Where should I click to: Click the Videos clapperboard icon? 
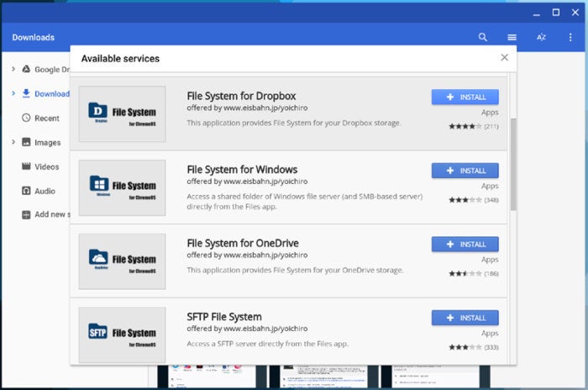(26, 166)
